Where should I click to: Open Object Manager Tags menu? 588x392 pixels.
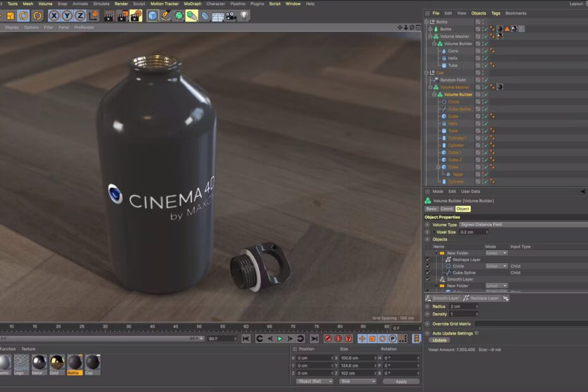pyautogui.click(x=496, y=13)
